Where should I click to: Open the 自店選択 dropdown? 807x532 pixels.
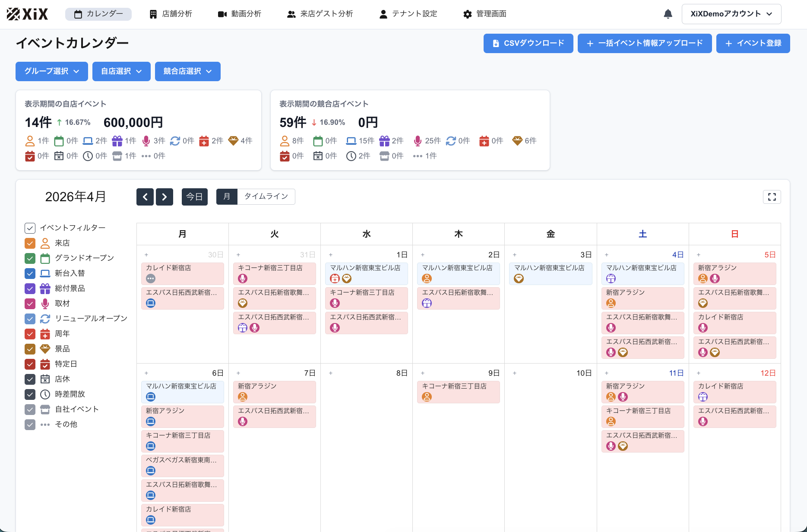click(121, 71)
